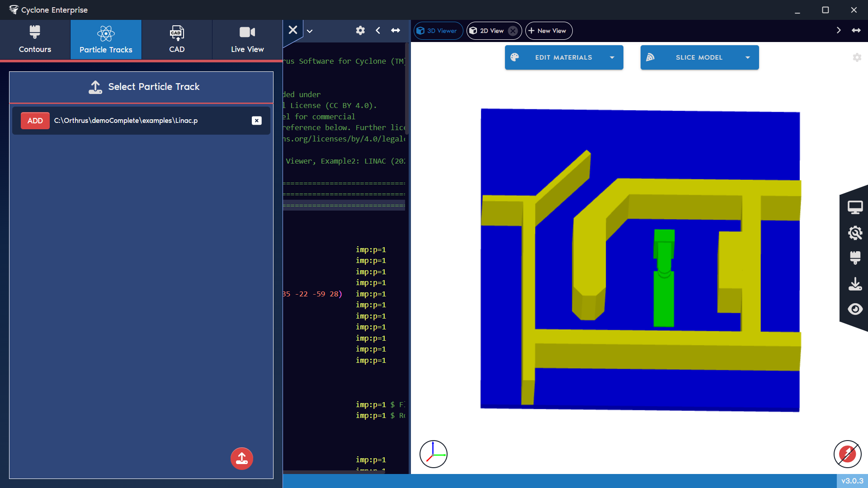Switch to the 3D Viewer tab
868x488 pixels.
(438, 30)
